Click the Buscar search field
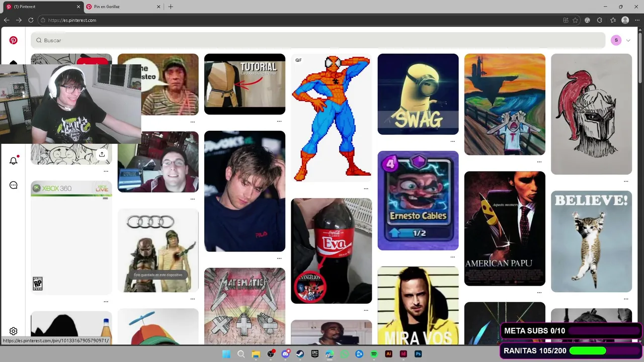 click(x=318, y=40)
